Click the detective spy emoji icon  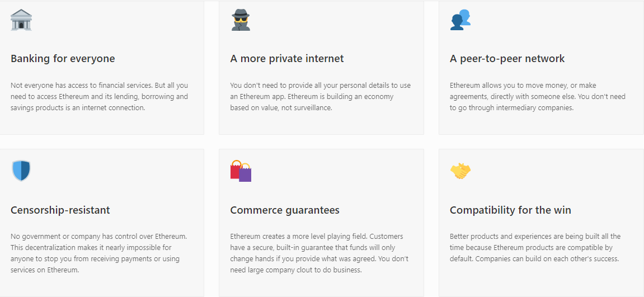coord(241,20)
